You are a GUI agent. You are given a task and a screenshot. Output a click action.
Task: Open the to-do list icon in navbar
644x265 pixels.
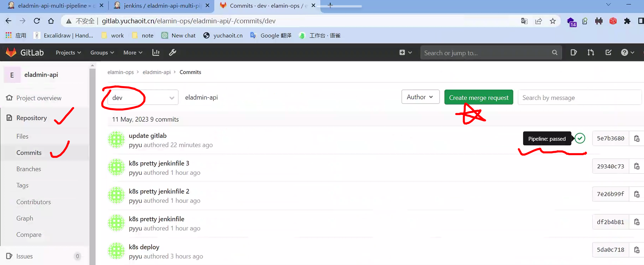click(x=608, y=53)
